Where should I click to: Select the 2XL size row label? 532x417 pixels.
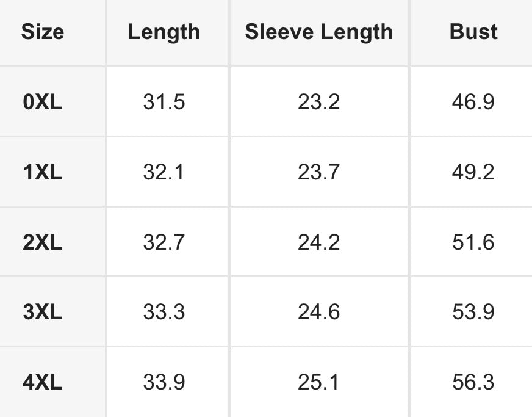point(43,242)
